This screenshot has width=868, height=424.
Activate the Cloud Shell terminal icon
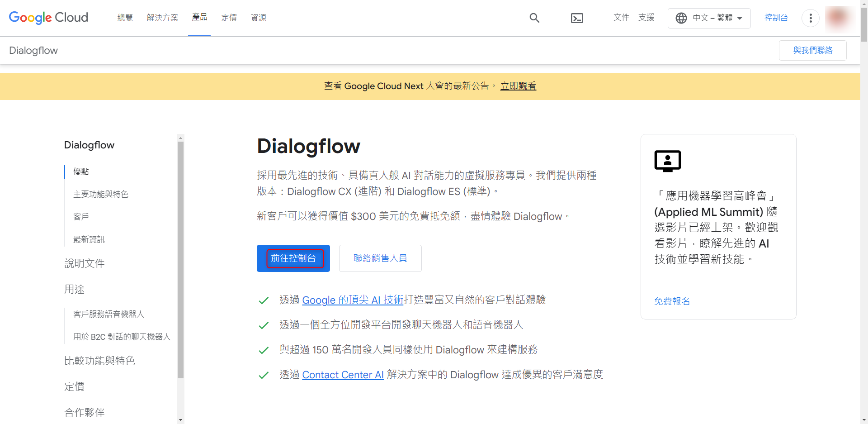577,18
